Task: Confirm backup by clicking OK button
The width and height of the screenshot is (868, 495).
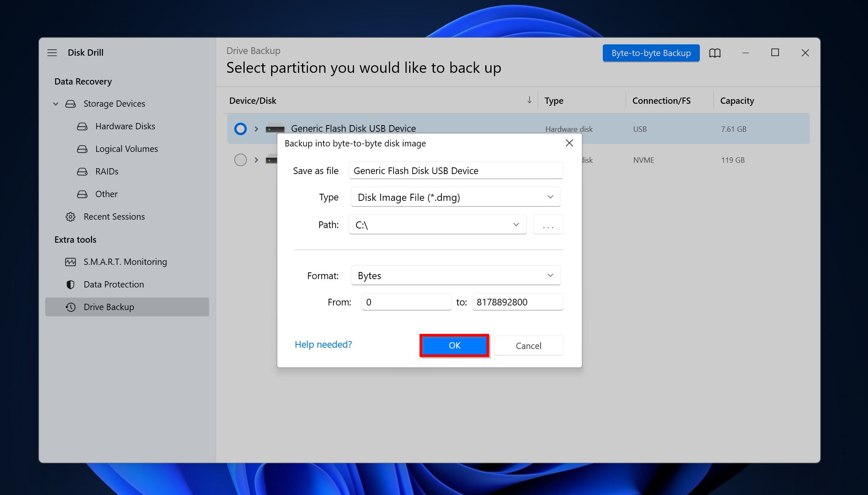Action: [454, 345]
